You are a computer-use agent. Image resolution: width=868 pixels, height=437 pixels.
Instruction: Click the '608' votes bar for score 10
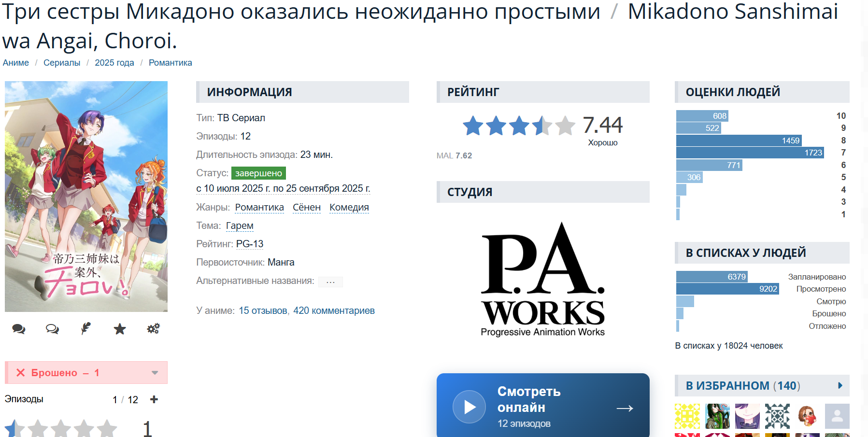point(702,116)
